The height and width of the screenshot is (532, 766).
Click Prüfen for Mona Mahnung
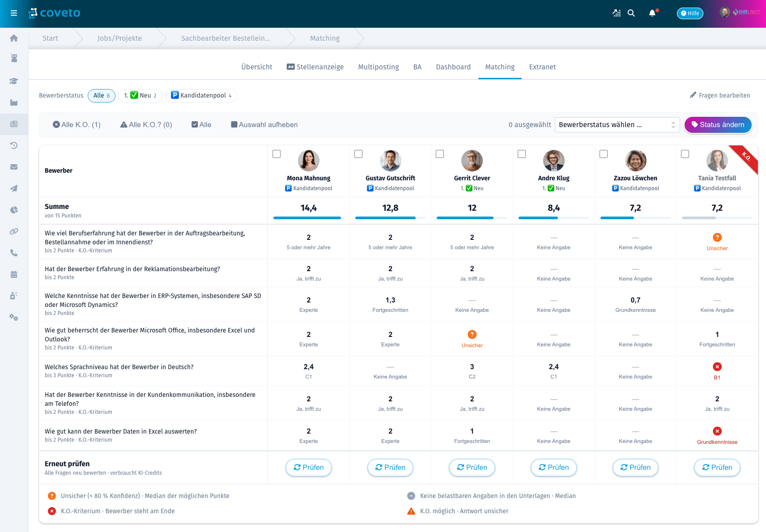309,468
